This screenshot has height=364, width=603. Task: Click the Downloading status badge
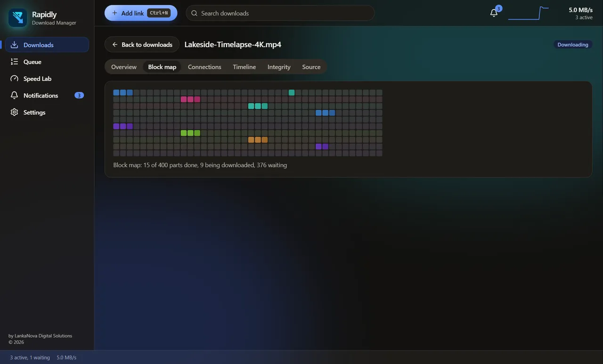tap(573, 45)
